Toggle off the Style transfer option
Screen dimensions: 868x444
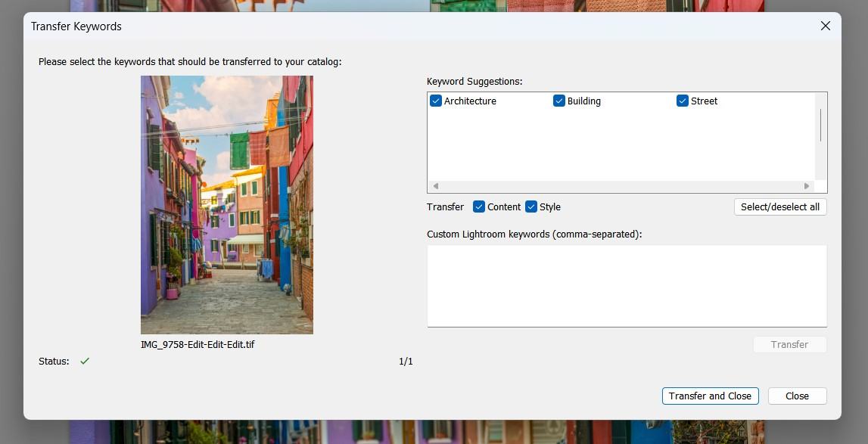(532, 206)
